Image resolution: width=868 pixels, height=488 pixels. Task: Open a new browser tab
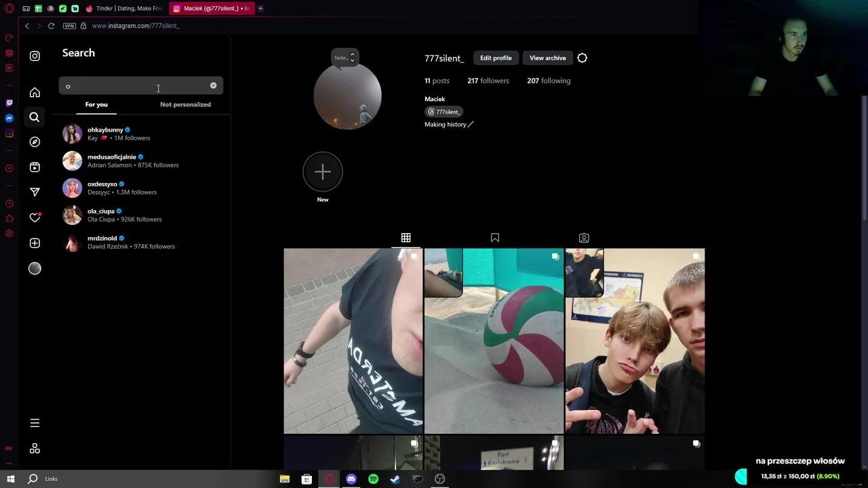[x=260, y=8]
